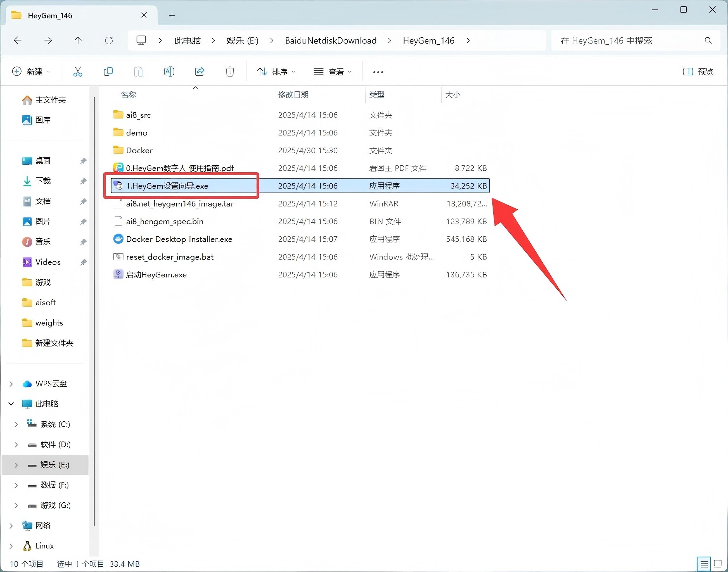Screen dimensions: 728x572
Task: Click the Copy icon in toolbar
Action: point(108,72)
